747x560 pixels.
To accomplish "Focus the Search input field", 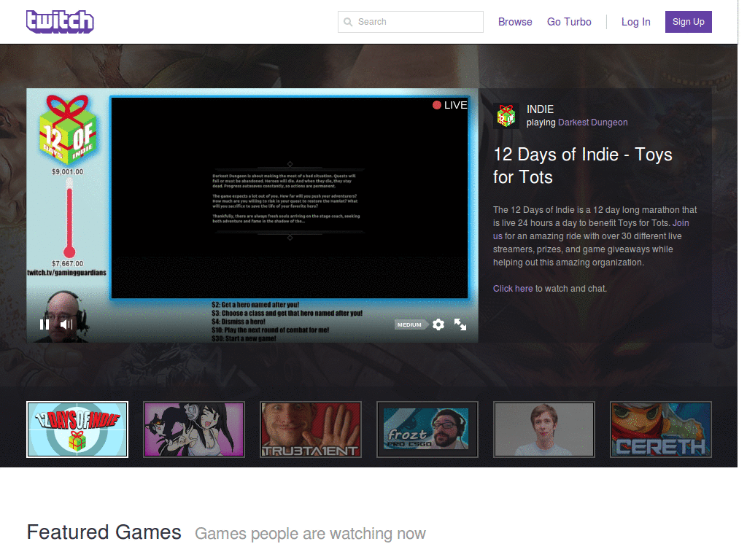I will pyautogui.click(x=411, y=22).
